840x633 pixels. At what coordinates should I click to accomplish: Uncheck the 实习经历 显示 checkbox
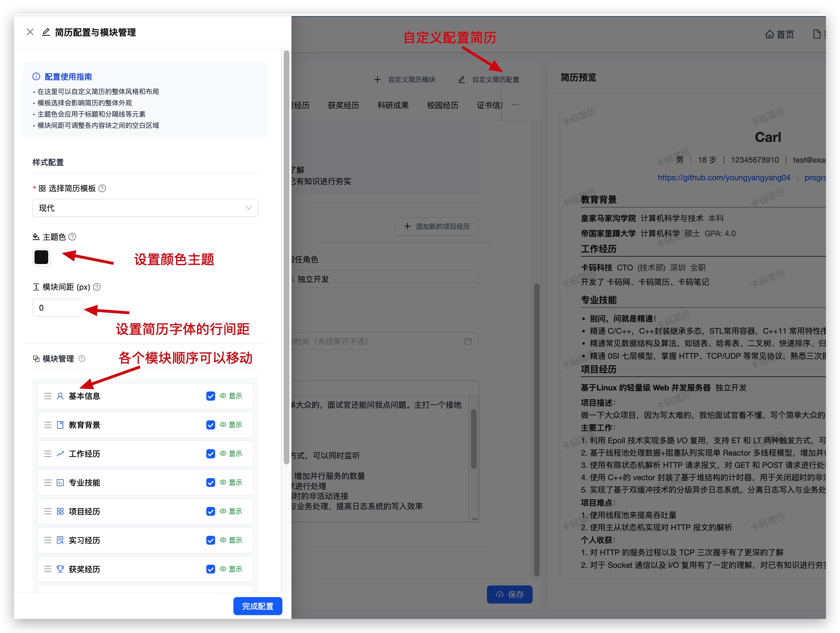pyautogui.click(x=211, y=540)
